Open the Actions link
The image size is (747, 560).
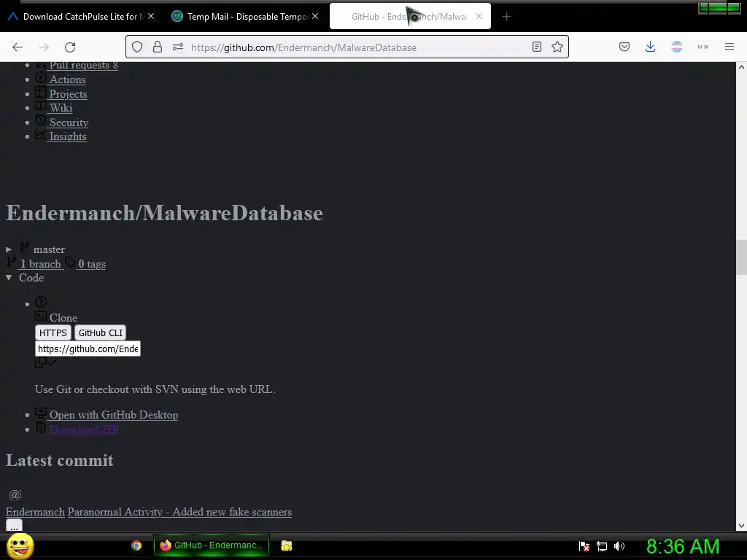(68, 79)
